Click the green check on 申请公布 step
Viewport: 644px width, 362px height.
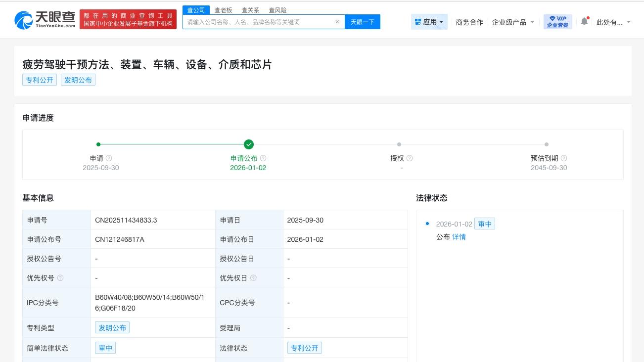249,144
